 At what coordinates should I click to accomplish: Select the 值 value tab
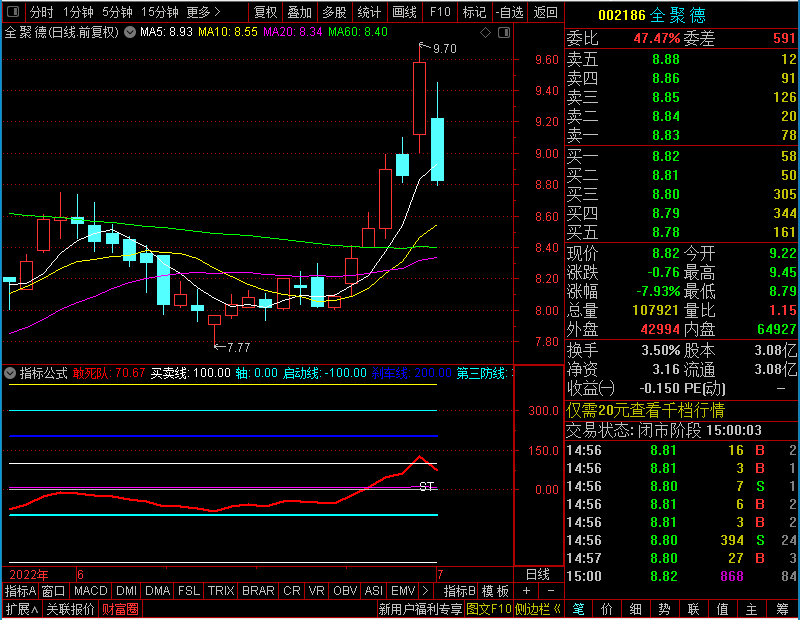point(722,609)
